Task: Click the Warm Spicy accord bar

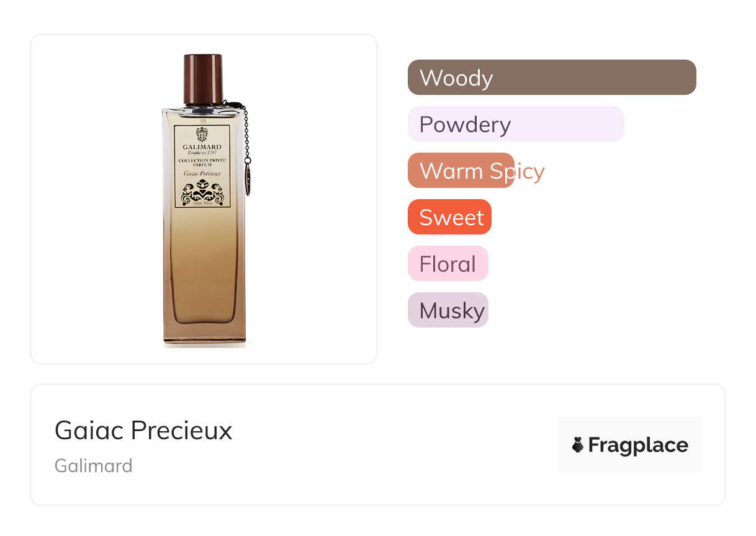Action: coord(461,171)
